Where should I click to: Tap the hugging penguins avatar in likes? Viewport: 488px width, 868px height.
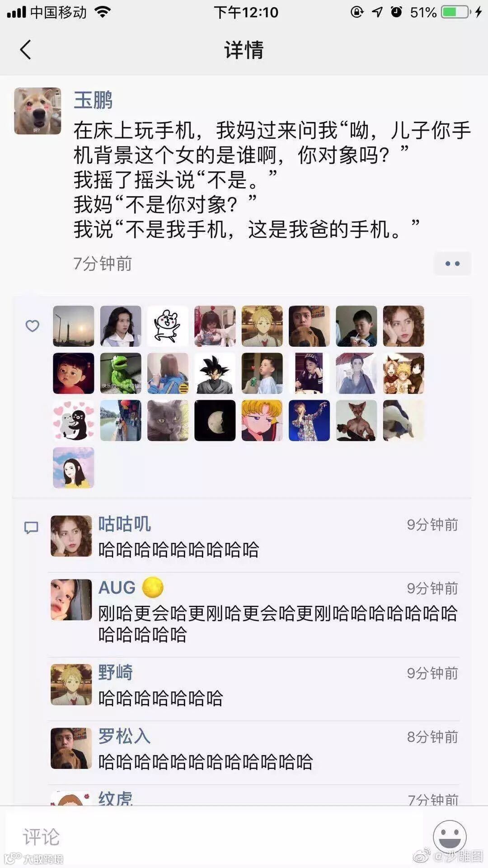coord(74,420)
